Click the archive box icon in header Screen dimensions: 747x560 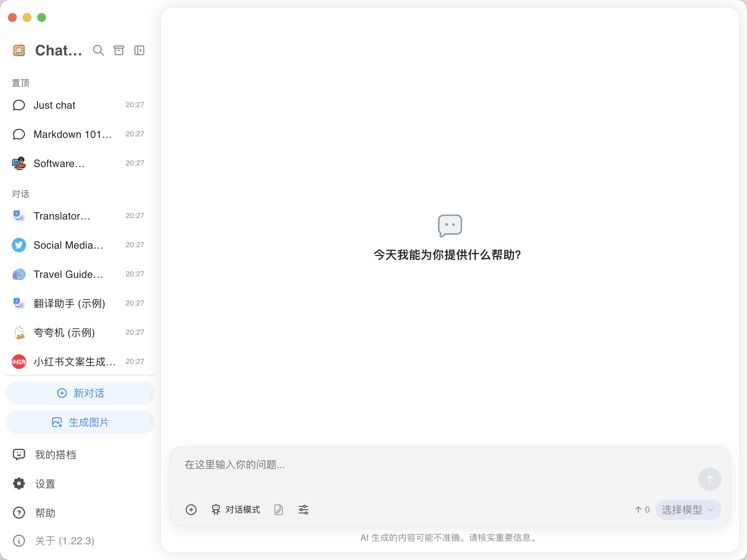click(x=119, y=50)
